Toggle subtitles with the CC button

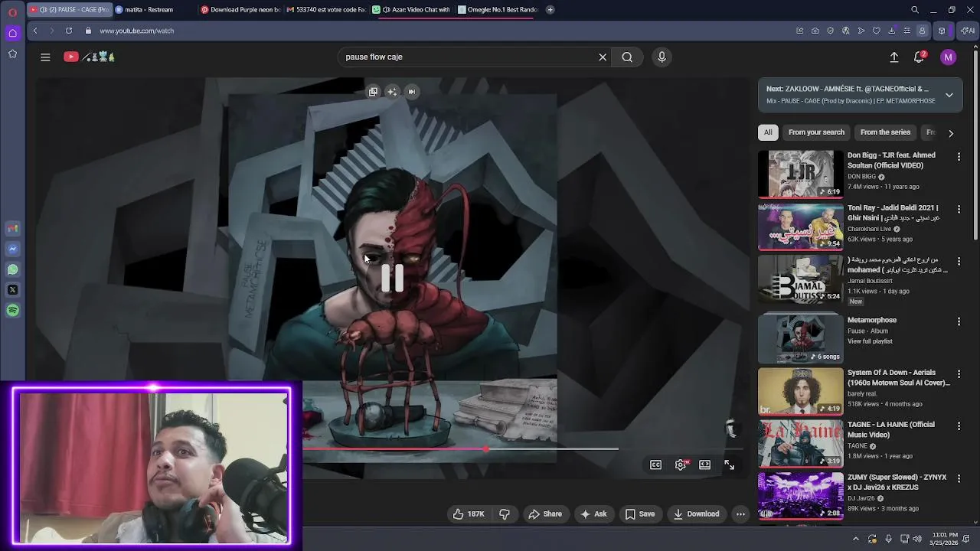point(656,465)
